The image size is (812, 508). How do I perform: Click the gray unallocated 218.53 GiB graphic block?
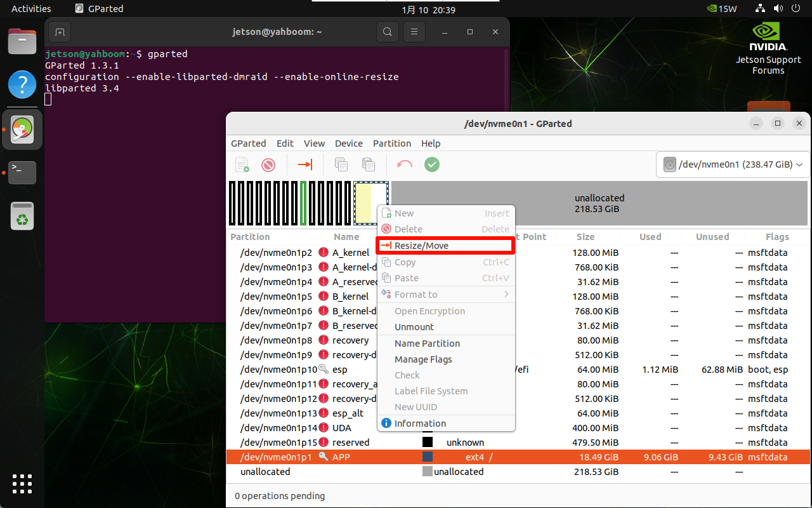[x=599, y=203]
